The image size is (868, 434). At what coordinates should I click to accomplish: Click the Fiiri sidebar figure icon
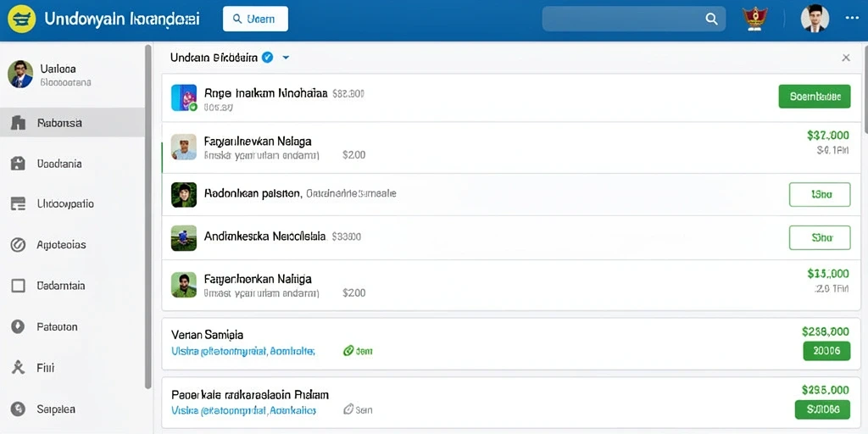(x=19, y=368)
